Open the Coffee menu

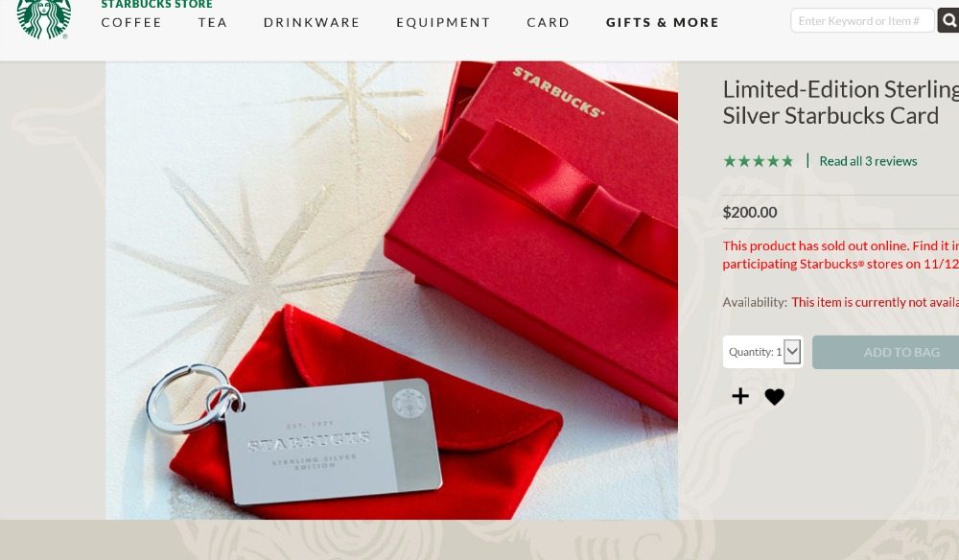(131, 23)
